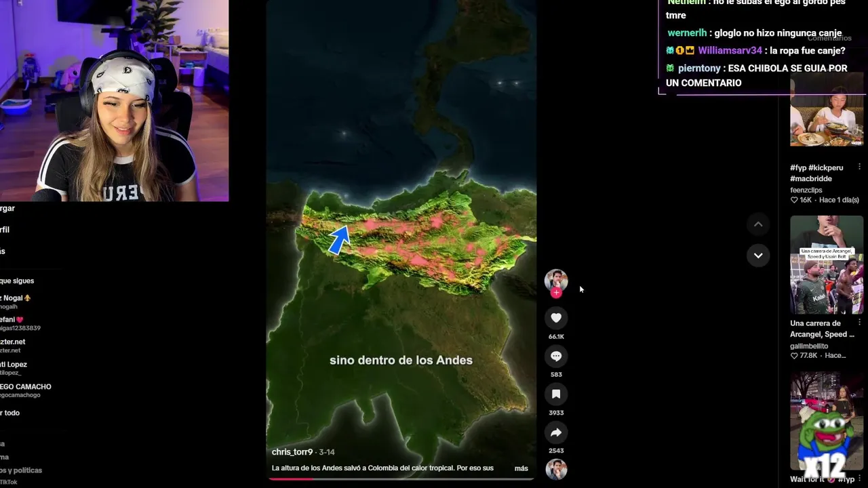Open comments via the speech bubble icon
This screenshot has width=868, height=488.
click(x=556, y=356)
